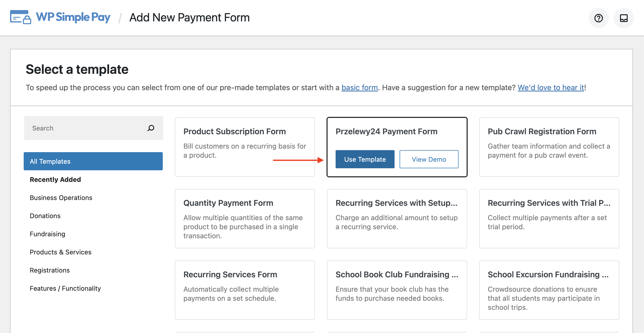
Task: Open the help question mark icon
Action: click(x=598, y=18)
